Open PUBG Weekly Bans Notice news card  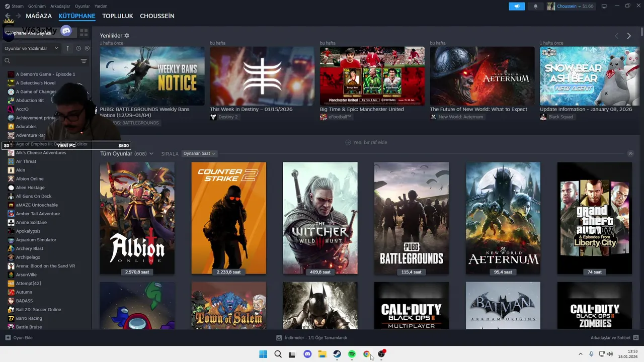click(x=152, y=76)
